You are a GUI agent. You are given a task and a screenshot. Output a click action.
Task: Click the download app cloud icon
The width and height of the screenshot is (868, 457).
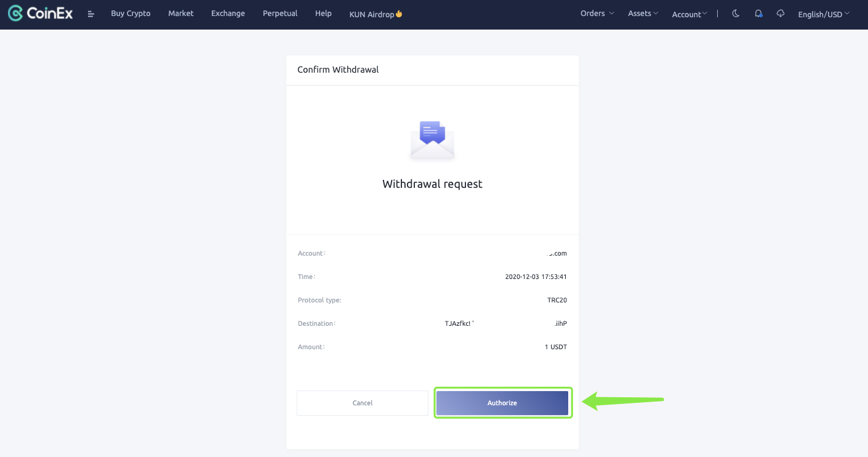click(x=780, y=13)
